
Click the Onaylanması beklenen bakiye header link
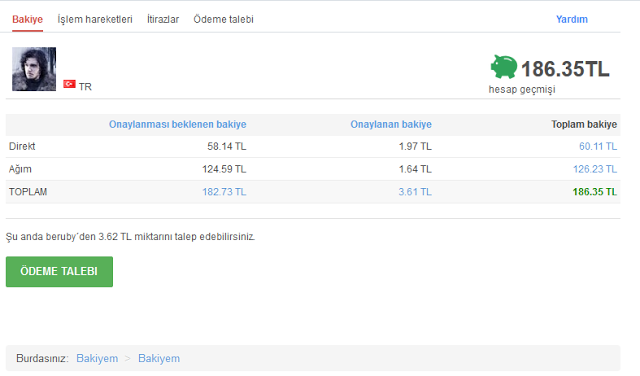coord(178,125)
